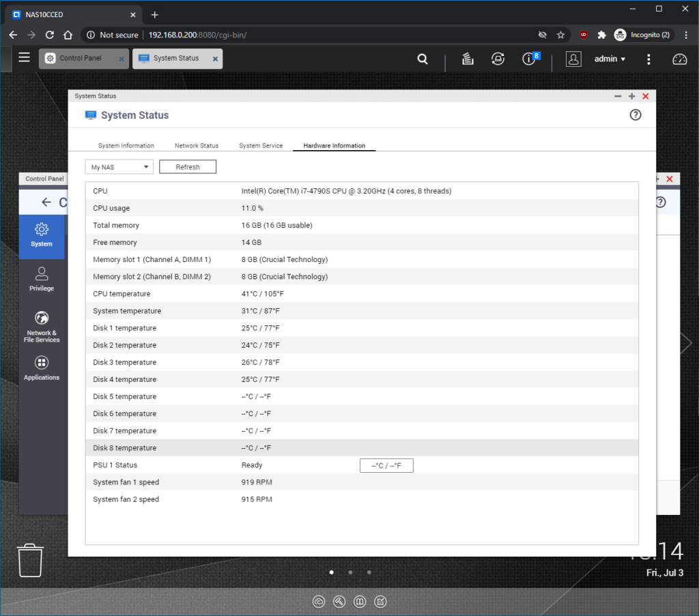The width and height of the screenshot is (699, 616).
Task: Open a new browser tab
Action: 155,15
